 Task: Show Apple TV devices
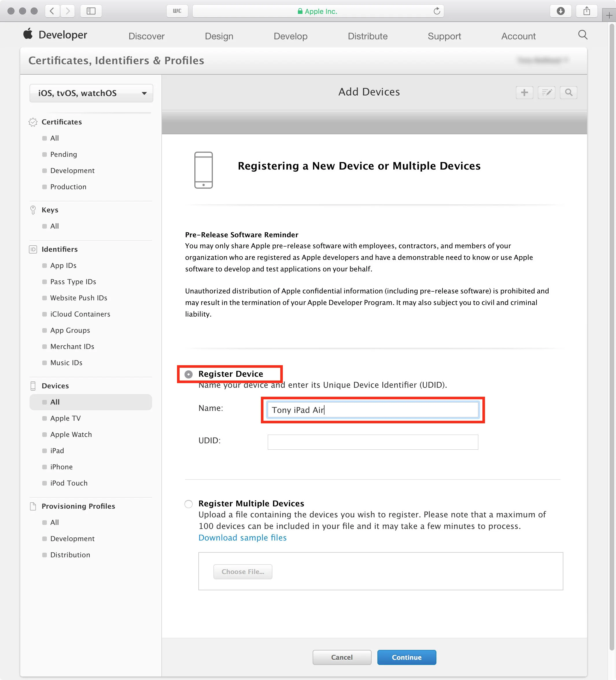[65, 419]
